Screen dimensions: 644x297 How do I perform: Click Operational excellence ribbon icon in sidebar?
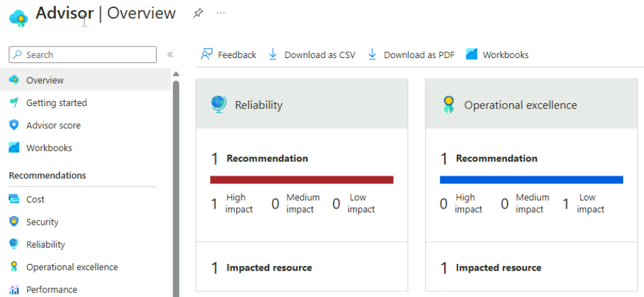coord(14,267)
